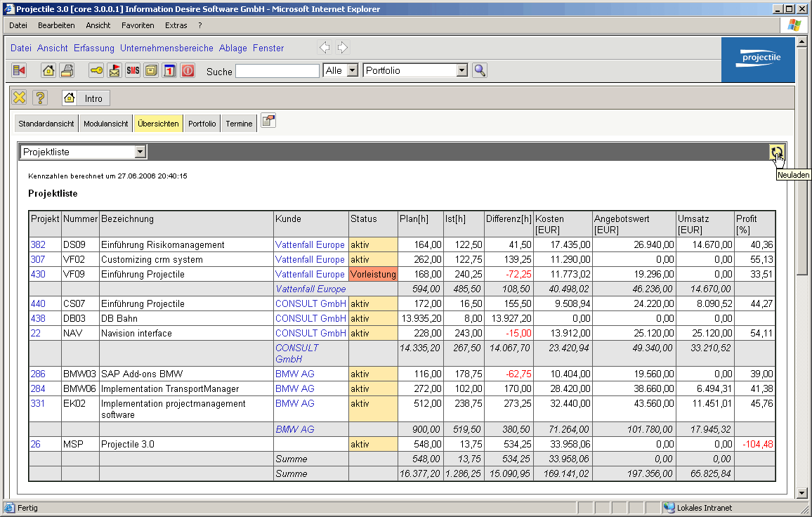The width and height of the screenshot is (812, 517).
Task: Click the Neuladen reload icon
Action: pyautogui.click(x=776, y=152)
